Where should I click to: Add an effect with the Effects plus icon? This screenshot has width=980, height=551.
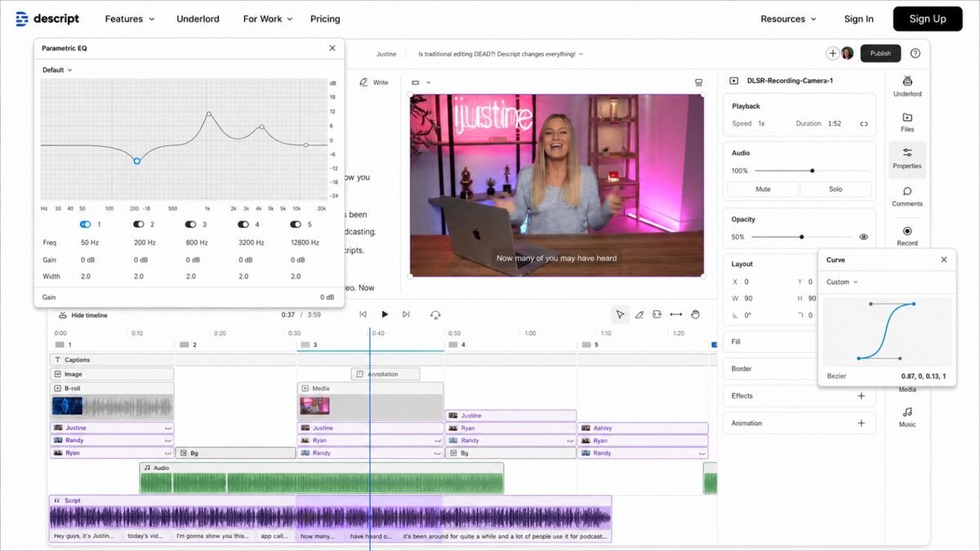point(861,396)
